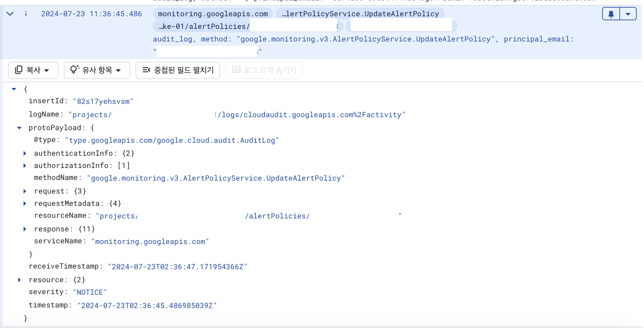Click the principal_email summary label
Screen dimensions: 644x328
539,39
